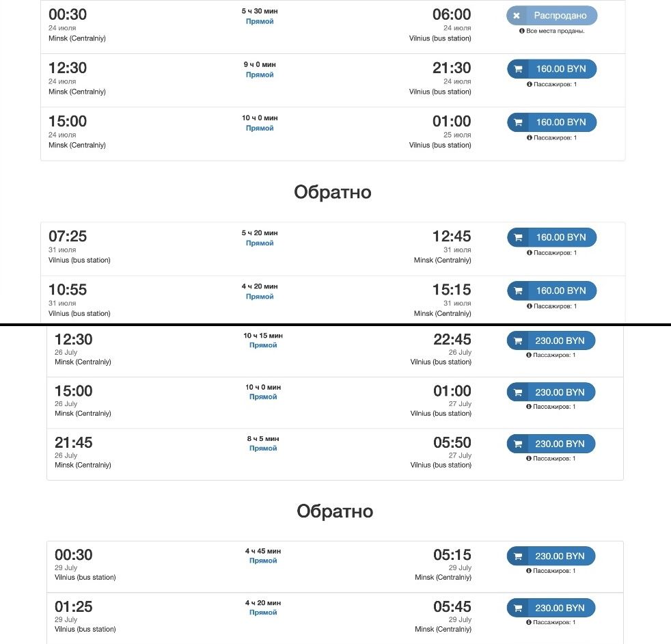Click the upper Обратно section heading
The width and height of the screenshot is (671, 644).
(333, 192)
